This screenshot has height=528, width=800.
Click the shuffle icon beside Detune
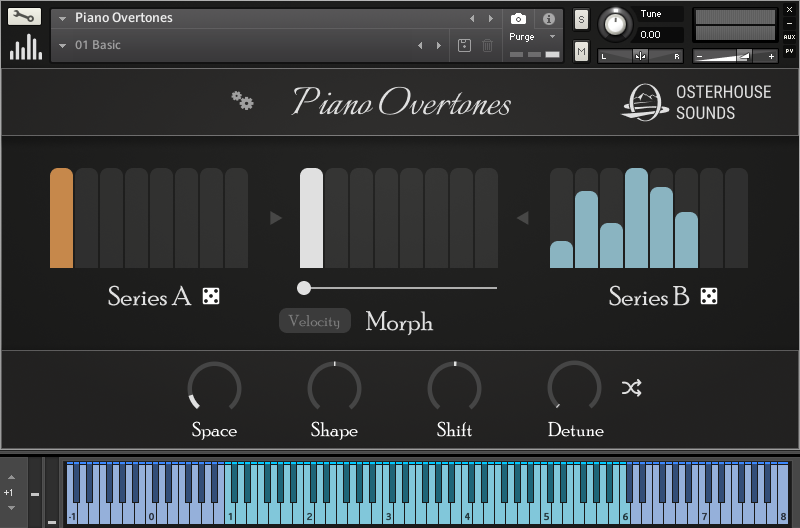[631, 388]
